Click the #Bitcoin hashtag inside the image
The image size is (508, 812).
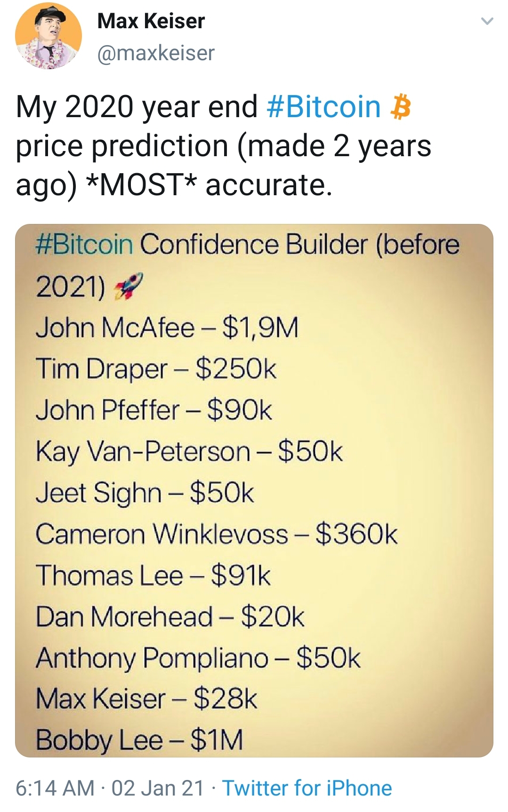85,245
